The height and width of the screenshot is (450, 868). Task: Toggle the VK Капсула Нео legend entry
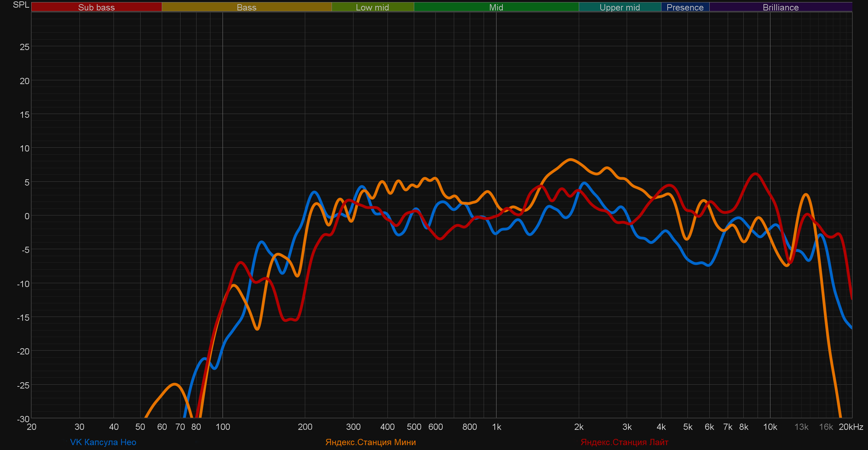tap(103, 442)
